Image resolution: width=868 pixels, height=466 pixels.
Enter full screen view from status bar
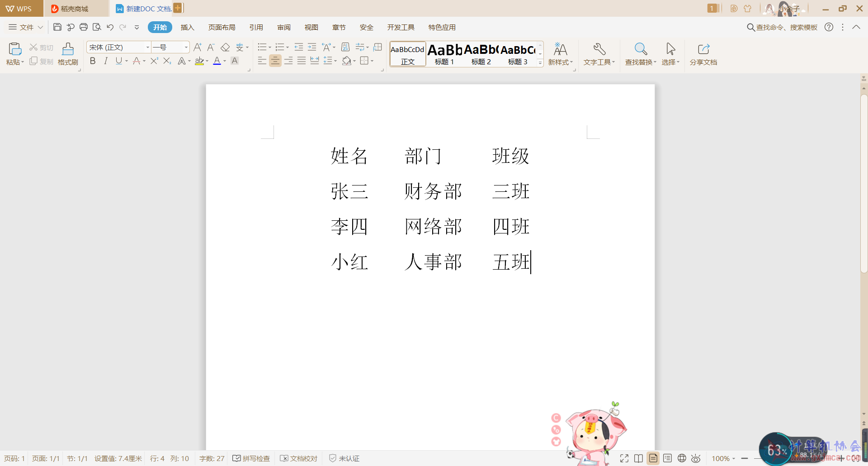624,458
